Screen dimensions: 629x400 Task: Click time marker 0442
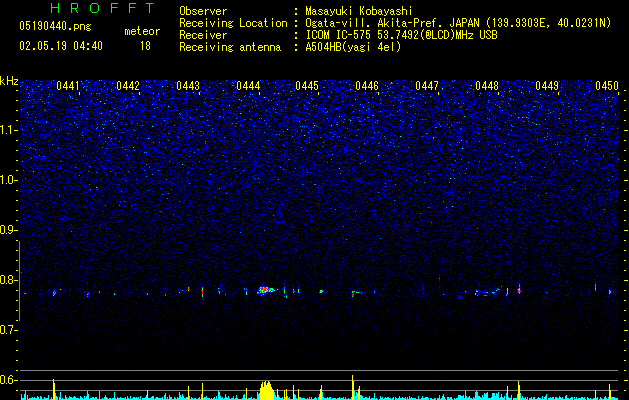(128, 86)
